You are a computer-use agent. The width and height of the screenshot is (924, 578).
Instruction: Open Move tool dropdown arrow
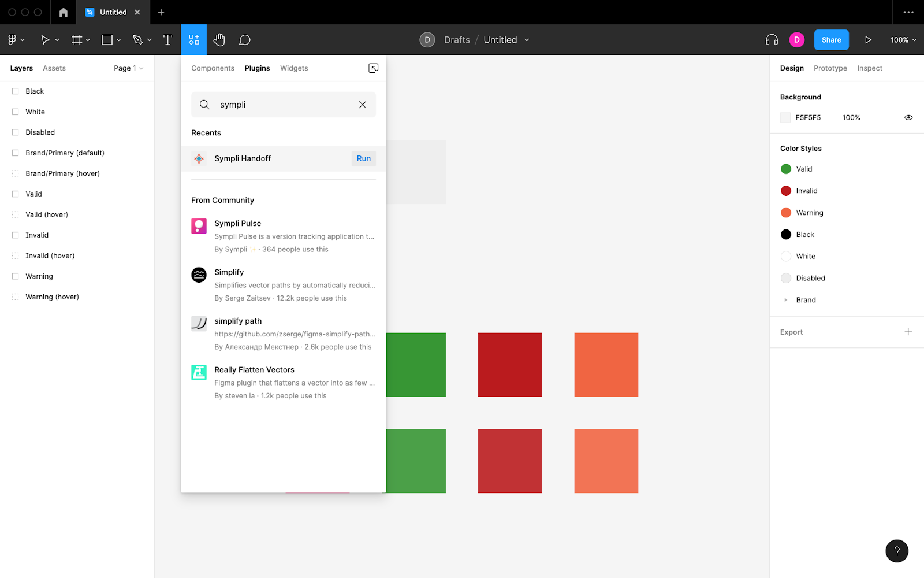tap(57, 40)
